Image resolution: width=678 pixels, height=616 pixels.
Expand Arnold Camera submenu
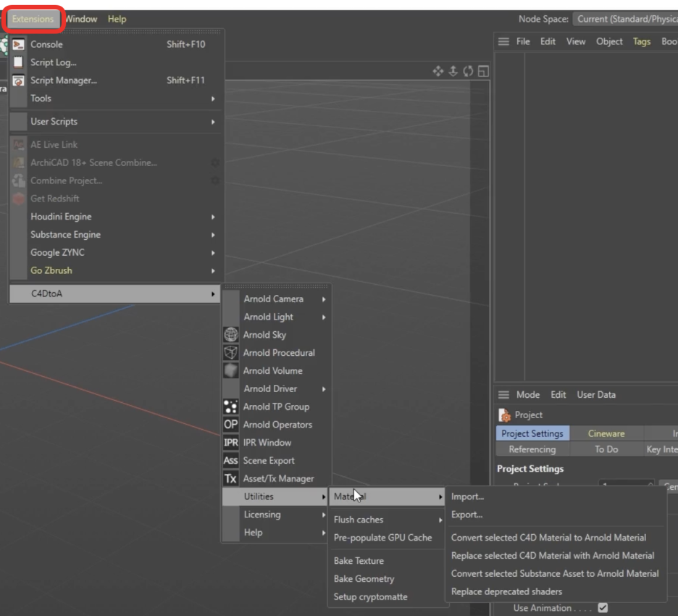click(277, 299)
